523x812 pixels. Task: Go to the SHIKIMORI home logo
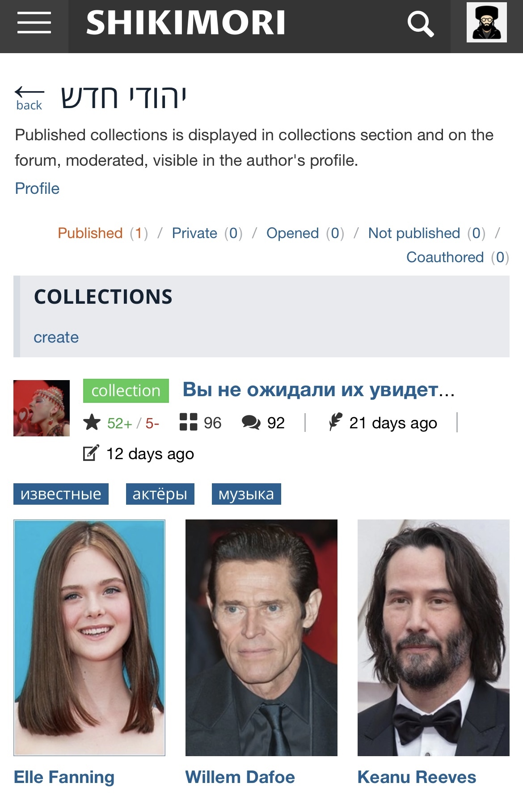186,23
